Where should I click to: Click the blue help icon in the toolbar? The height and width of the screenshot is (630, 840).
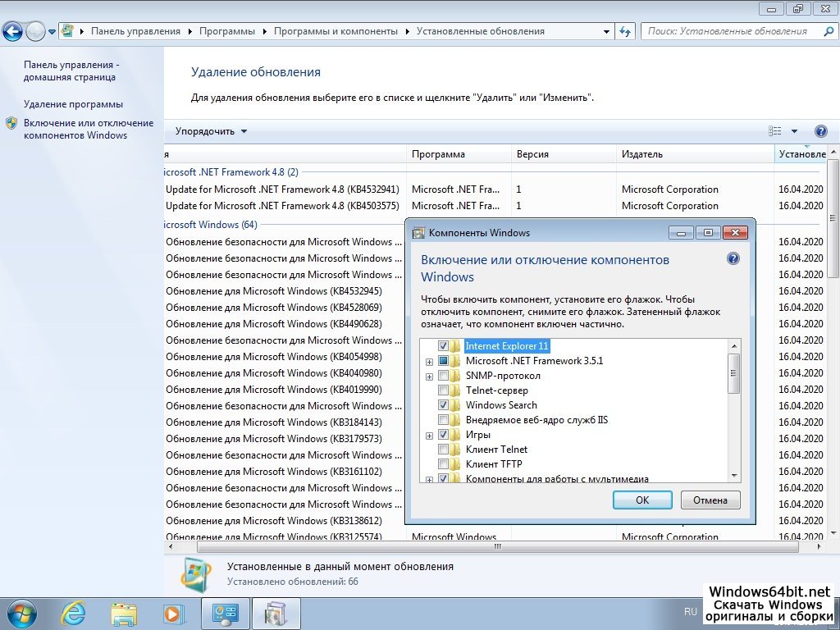coord(820,131)
